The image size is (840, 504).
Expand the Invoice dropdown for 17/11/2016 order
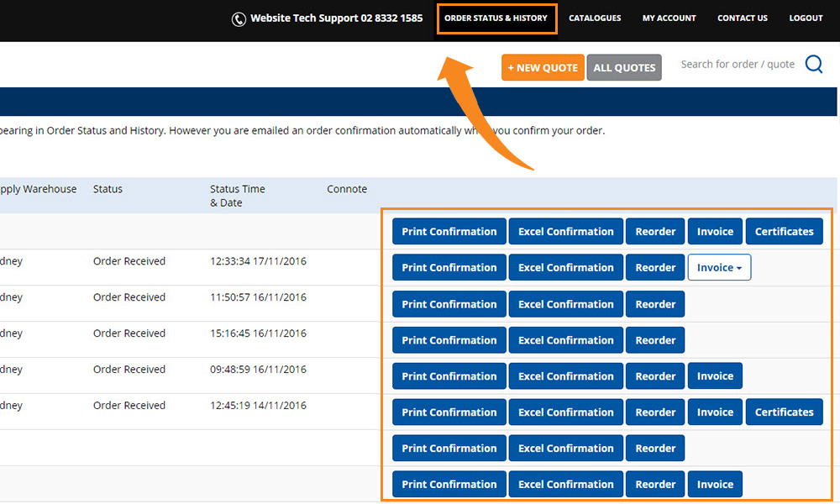point(719,268)
